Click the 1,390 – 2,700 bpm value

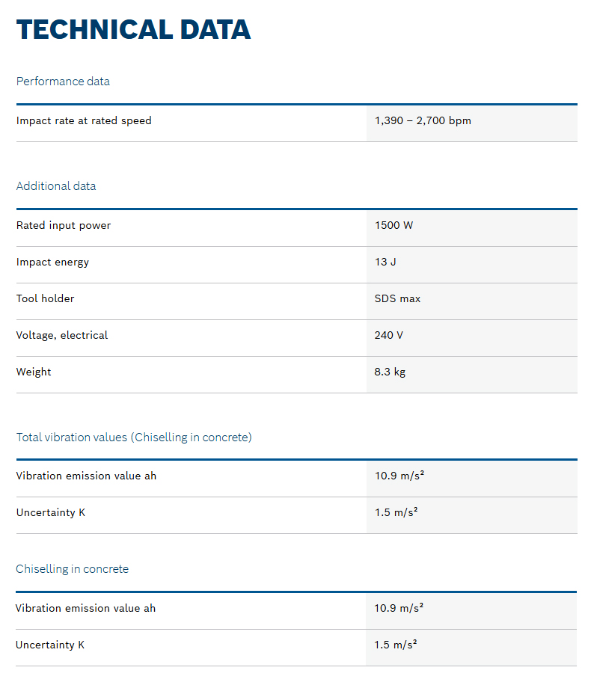(423, 120)
